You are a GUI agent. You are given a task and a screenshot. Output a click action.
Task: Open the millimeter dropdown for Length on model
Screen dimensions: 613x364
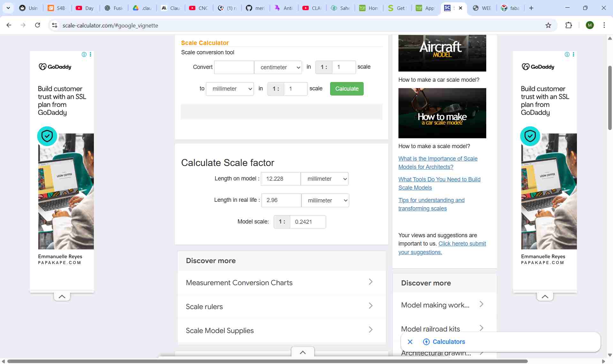[x=325, y=179]
